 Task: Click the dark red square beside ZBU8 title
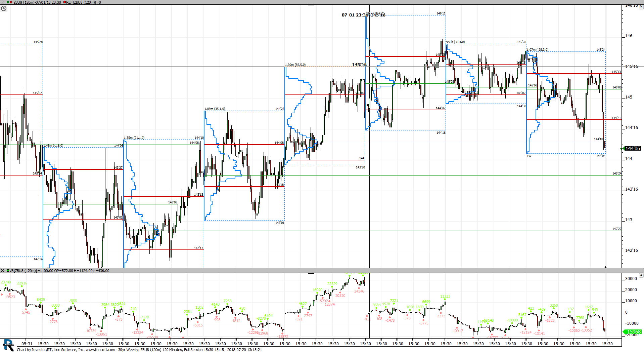11,2
